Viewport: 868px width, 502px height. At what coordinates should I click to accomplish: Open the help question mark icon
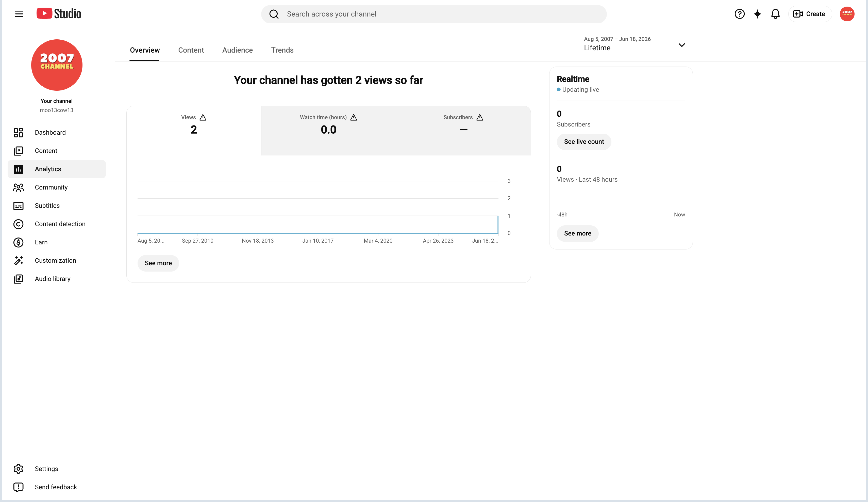(740, 14)
